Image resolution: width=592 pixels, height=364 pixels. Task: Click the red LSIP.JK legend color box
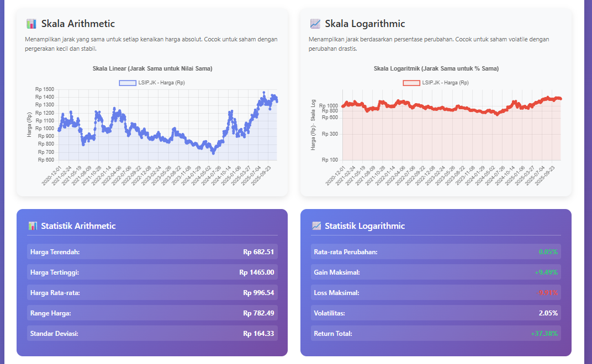pyautogui.click(x=411, y=83)
